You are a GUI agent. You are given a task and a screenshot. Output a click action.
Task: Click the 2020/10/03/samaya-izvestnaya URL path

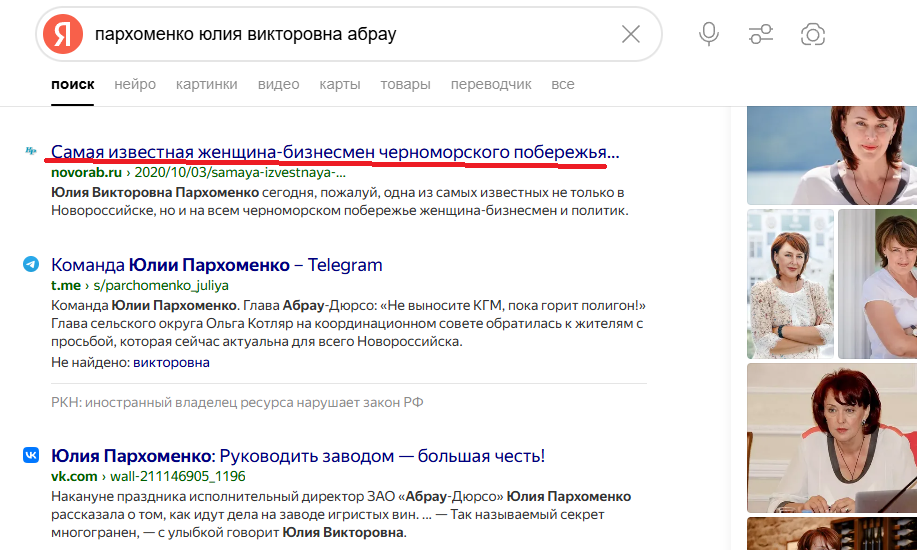(240, 172)
